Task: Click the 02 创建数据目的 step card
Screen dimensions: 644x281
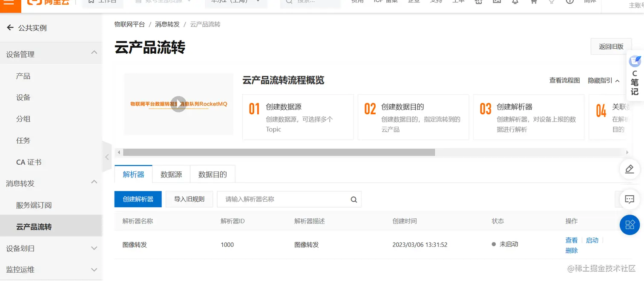Action: pyautogui.click(x=413, y=117)
